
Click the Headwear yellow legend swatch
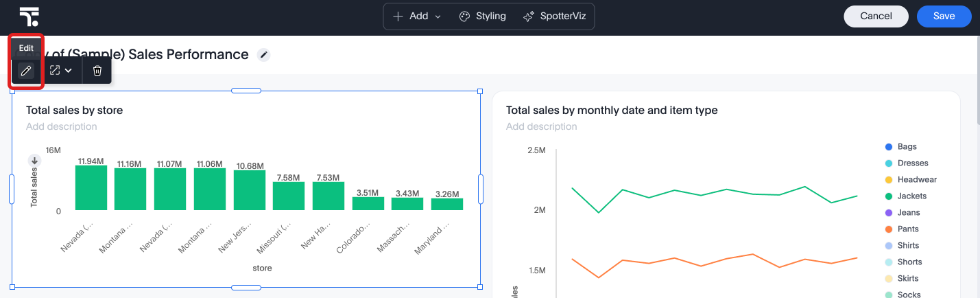click(889, 180)
